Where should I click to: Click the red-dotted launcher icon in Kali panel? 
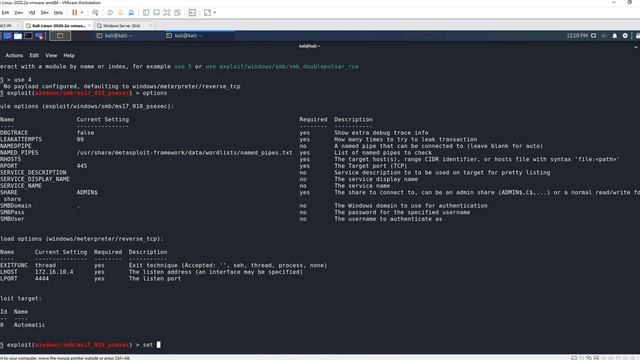(40, 36)
